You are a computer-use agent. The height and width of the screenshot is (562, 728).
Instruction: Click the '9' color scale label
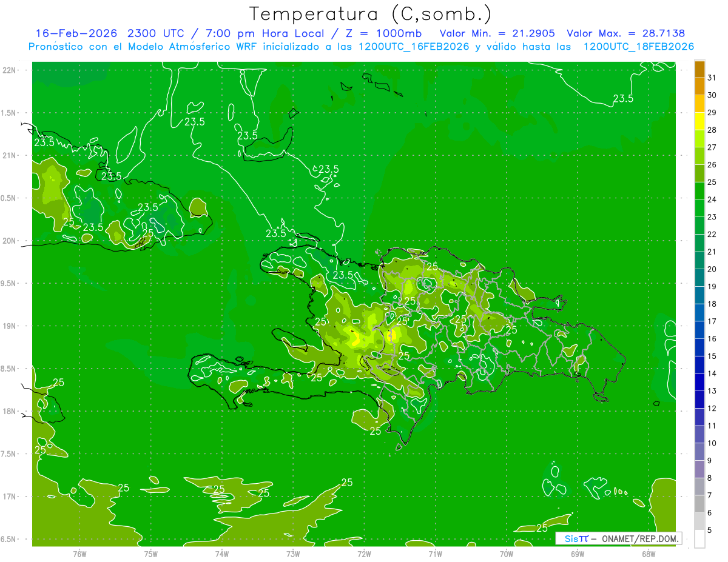[709, 461]
